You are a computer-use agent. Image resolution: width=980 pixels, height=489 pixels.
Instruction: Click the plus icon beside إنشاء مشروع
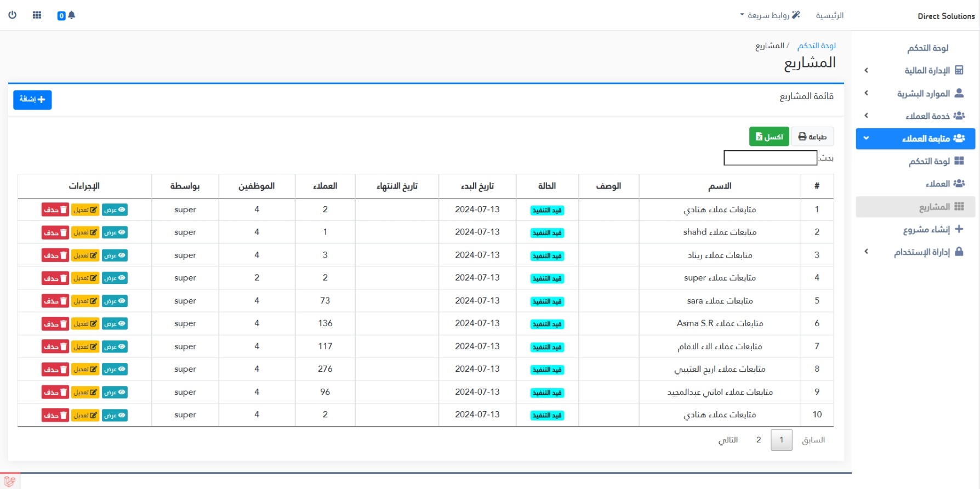[x=959, y=229]
